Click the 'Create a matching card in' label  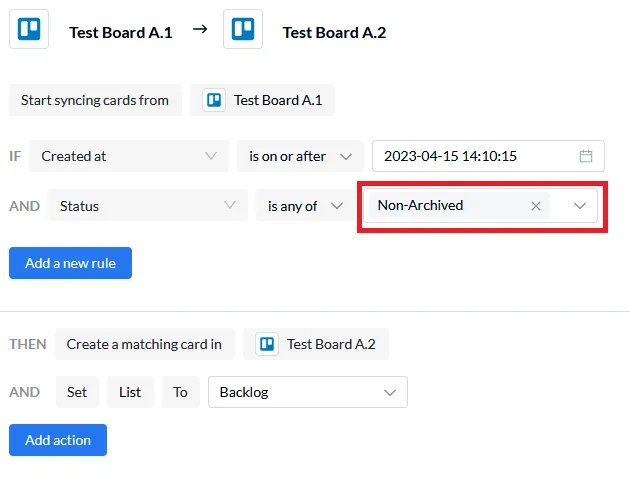point(144,344)
